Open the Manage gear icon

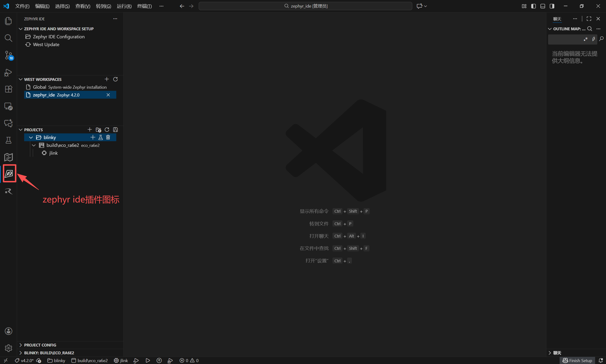pos(8,348)
